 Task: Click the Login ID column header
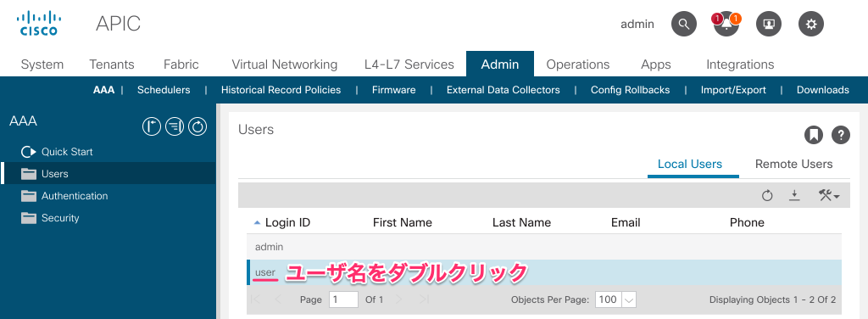287,222
